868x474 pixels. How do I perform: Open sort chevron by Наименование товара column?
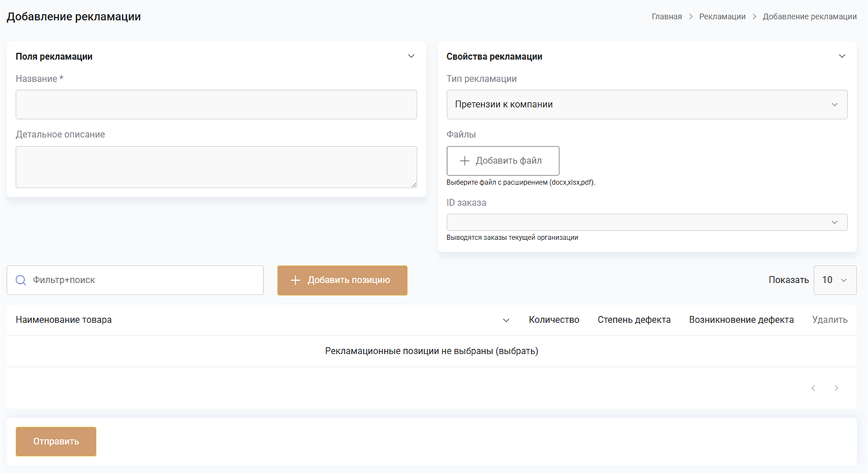coord(506,320)
